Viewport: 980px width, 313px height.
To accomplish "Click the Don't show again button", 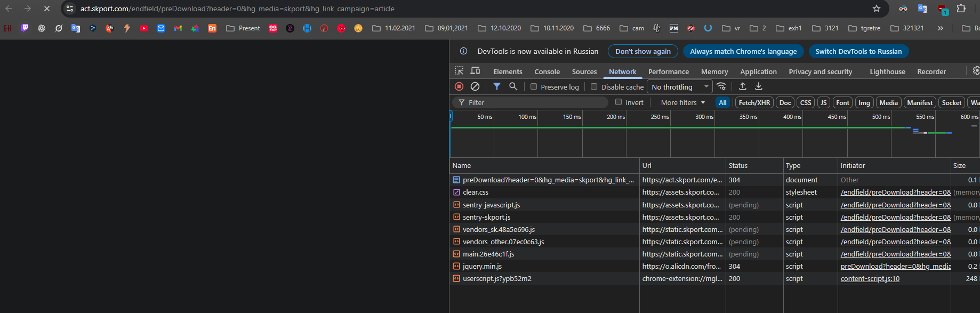I will coord(642,51).
